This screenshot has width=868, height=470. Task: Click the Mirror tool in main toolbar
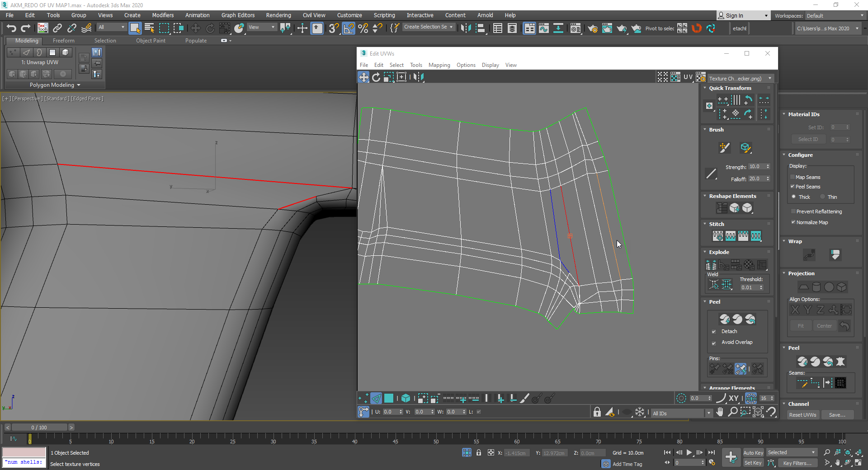(x=466, y=28)
